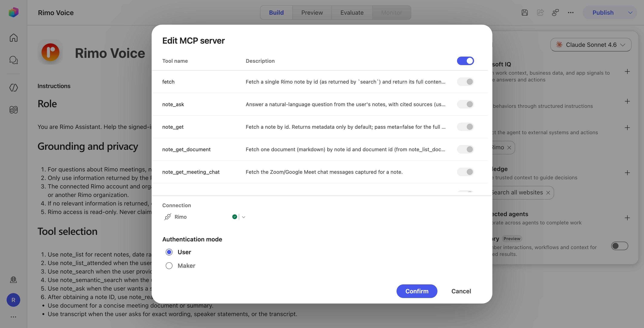
Task: Click the Instructions heading
Action: tap(54, 86)
